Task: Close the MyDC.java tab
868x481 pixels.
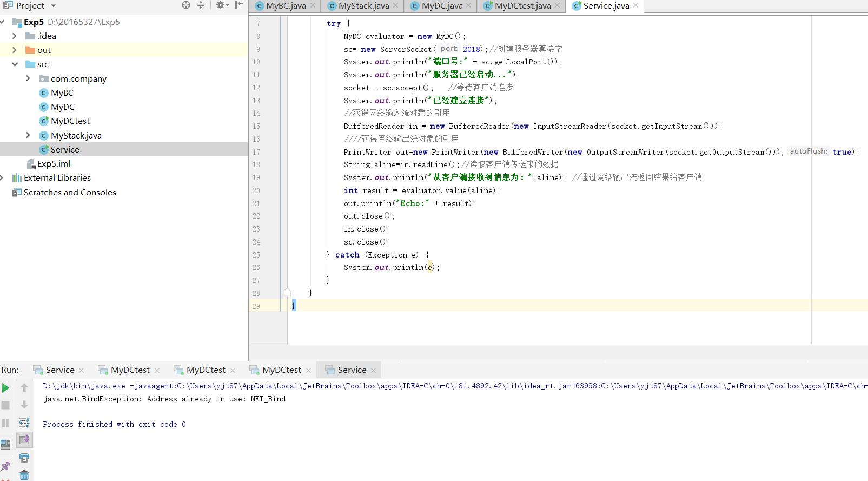Action: tap(469, 5)
